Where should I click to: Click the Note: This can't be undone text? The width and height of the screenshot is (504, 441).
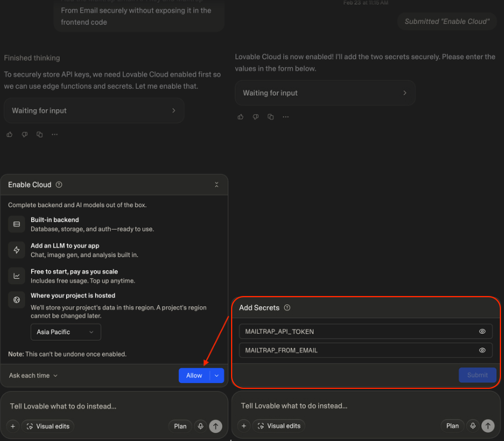[67, 354]
